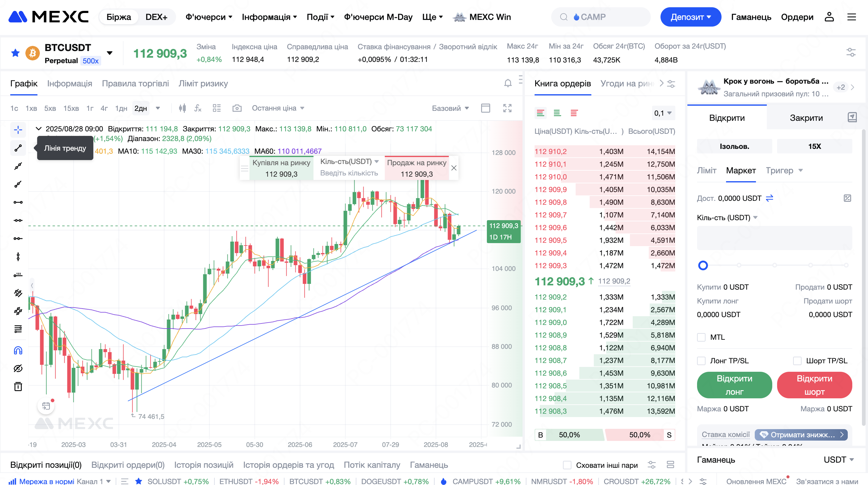The image size is (868, 485).
Task: Click the magnet snap mode icon
Action: click(18, 351)
